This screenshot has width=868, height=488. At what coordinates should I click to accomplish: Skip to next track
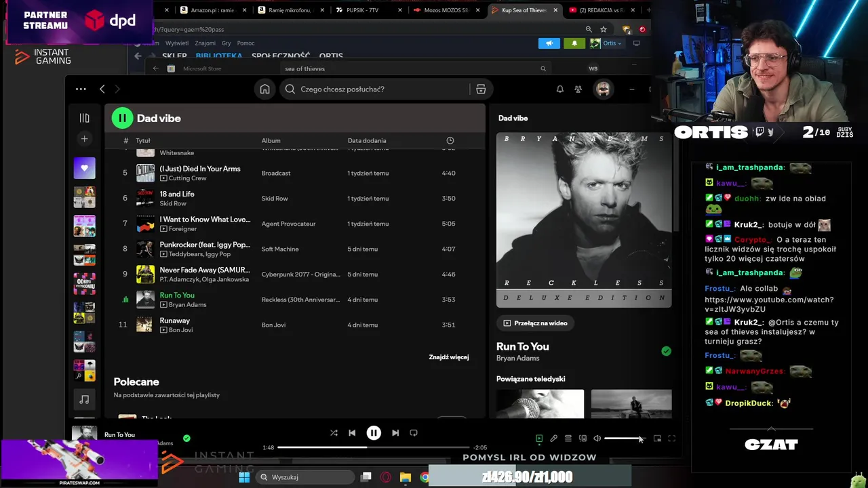point(395,433)
